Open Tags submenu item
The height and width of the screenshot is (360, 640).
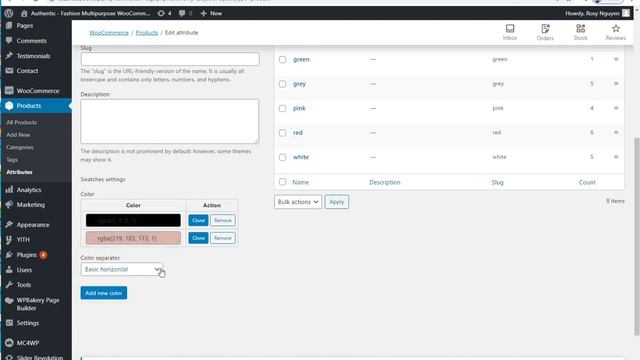[12, 160]
